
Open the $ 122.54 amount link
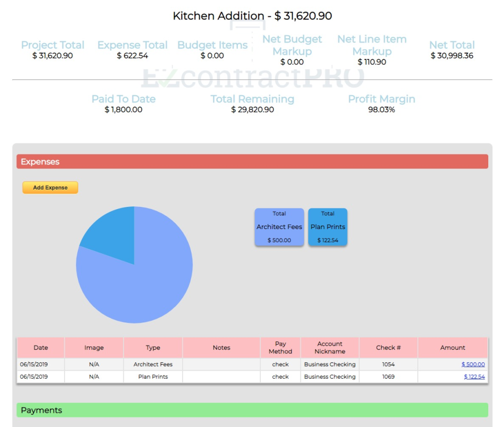click(x=474, y=377)
